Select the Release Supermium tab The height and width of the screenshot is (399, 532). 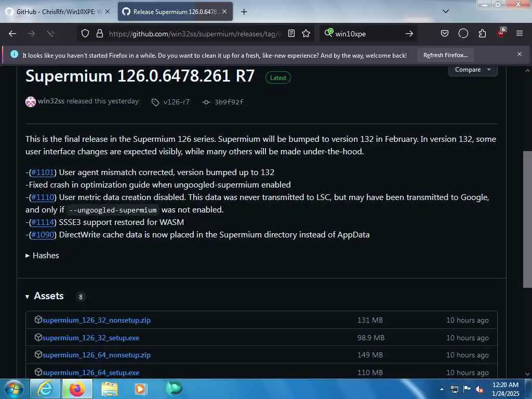[x=175, y=11]
